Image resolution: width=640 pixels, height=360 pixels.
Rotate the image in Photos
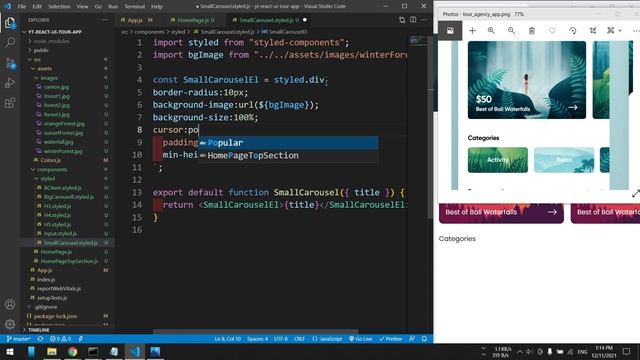573,31
